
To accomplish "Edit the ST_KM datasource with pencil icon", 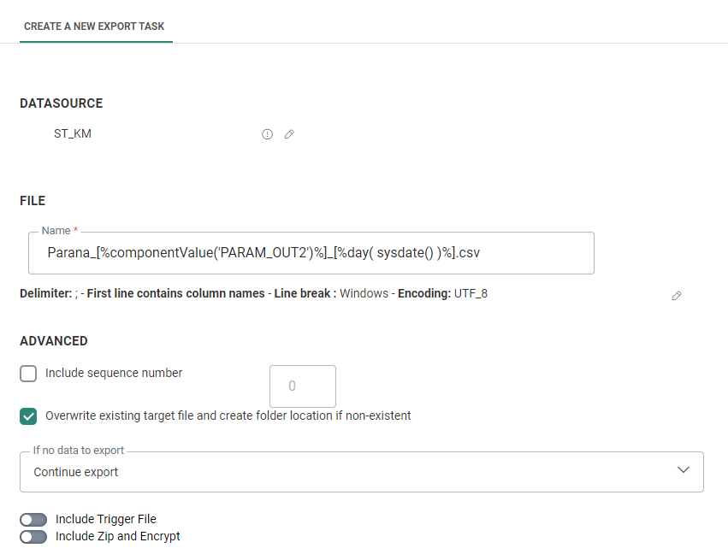I will 289,134.
